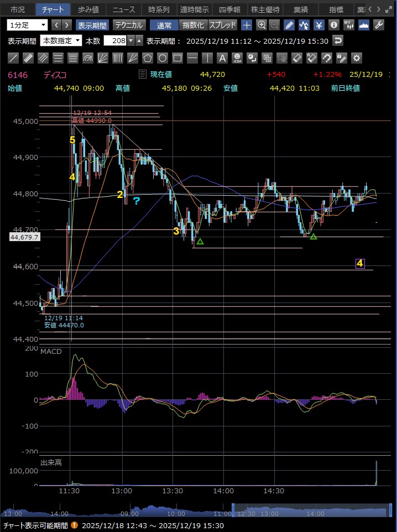Select the pentagon shape drawing tool
Screen dimensions: 397x532
click(x=148, y=58)
